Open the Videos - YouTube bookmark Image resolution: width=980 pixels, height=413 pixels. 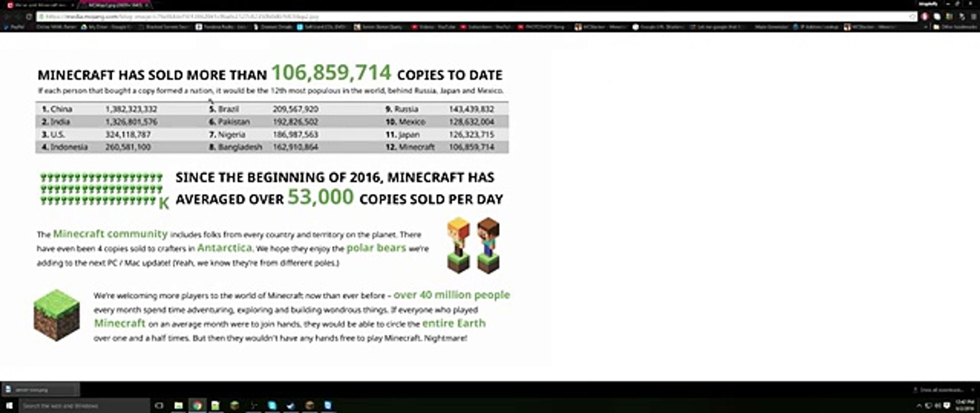coord(432,27)
